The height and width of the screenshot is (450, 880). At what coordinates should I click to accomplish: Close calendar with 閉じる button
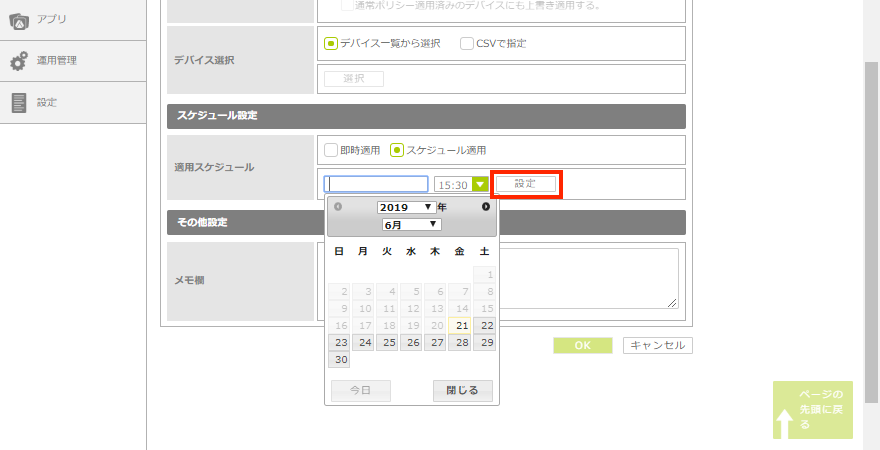pos(462,390)
